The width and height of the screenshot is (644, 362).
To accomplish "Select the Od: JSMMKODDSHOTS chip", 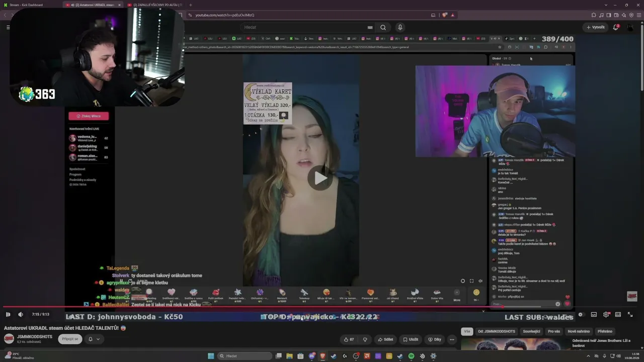I will coord(497,331).
